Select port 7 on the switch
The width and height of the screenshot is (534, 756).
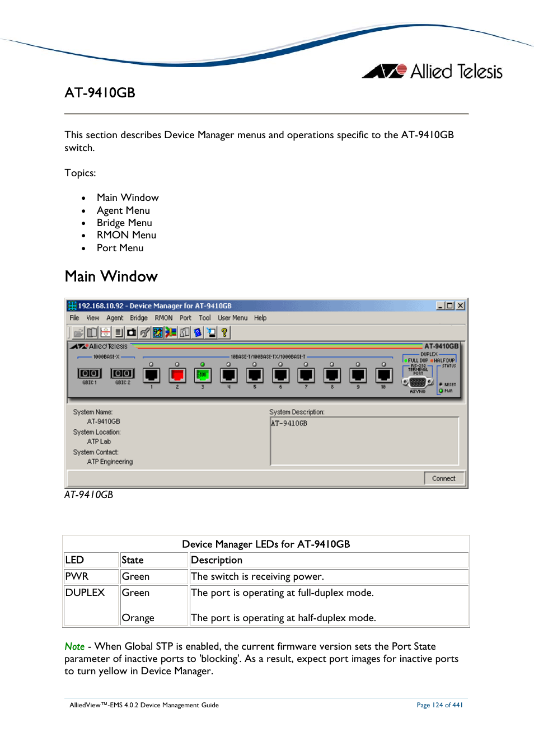[306, 375]
